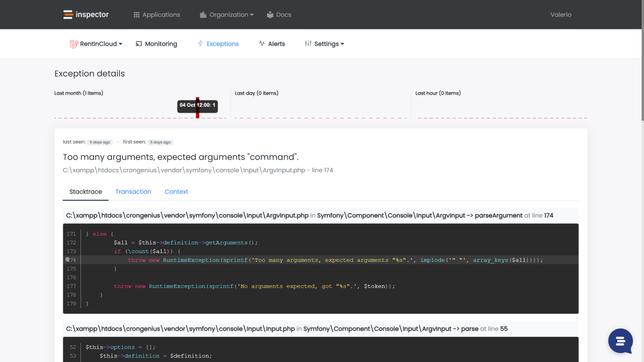Open the Context tab
This screenshot has height=362, width=644.
pos(176,191)
